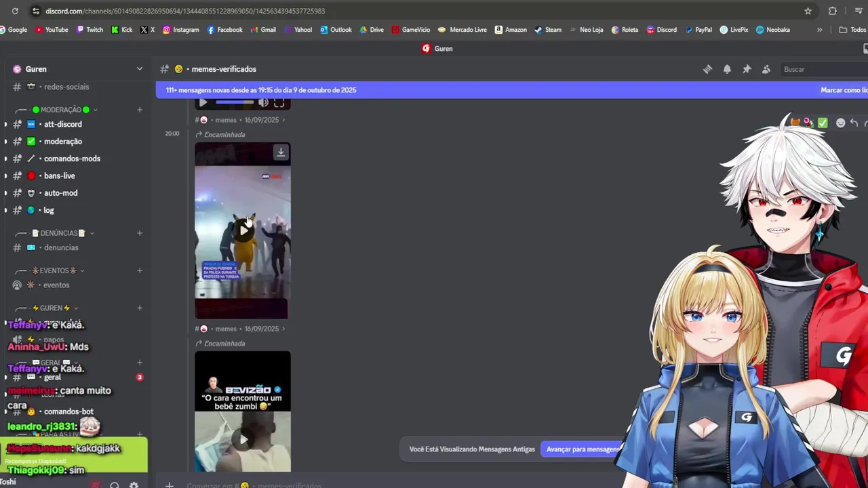Reply to hovered message arrow icon

click(854, 123)
